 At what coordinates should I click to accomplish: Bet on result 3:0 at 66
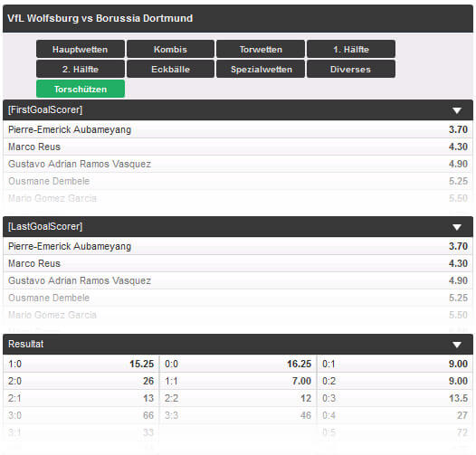tap(81, 415)
